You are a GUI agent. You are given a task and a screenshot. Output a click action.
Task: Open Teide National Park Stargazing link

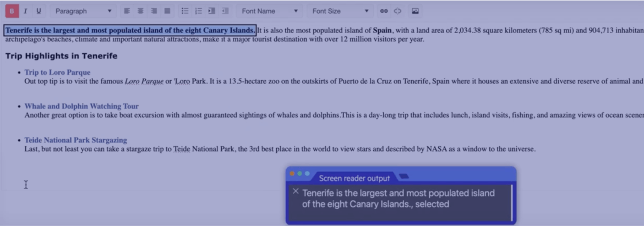75,140
